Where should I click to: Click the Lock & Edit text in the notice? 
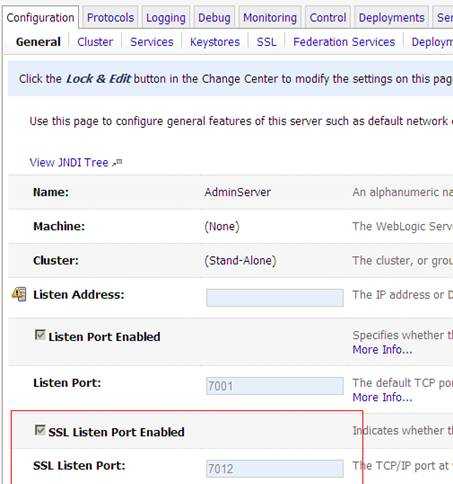(98, 79)
